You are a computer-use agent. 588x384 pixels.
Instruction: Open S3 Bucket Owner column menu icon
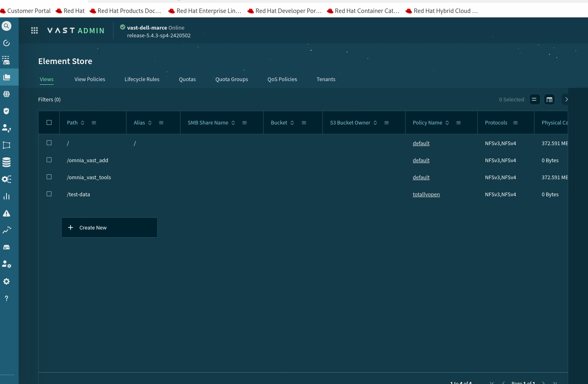(x=387, y=122)
